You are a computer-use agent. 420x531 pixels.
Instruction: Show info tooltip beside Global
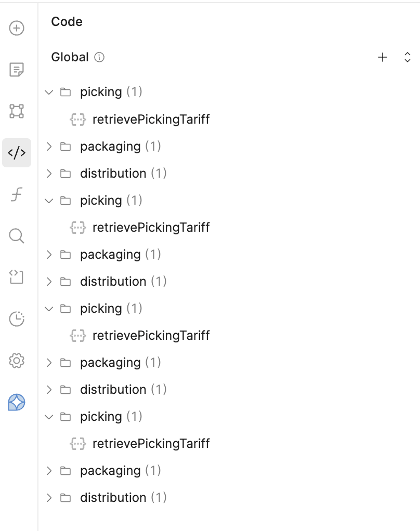99,57
